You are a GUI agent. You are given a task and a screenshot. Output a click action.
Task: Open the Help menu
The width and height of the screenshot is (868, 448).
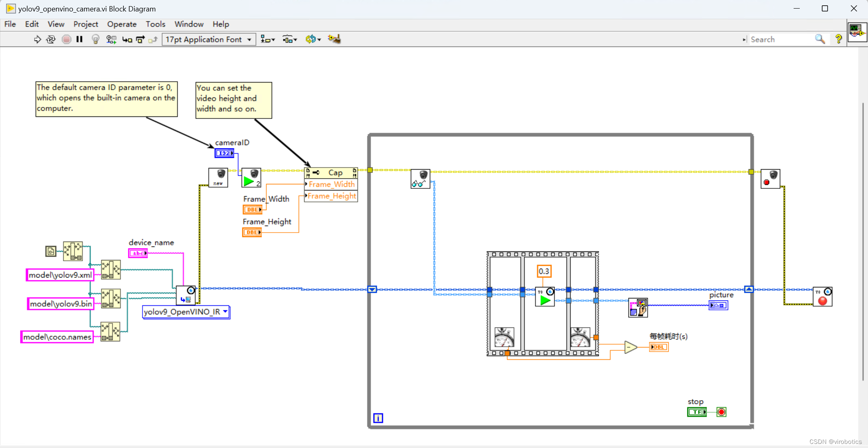[x=221, y=24]
